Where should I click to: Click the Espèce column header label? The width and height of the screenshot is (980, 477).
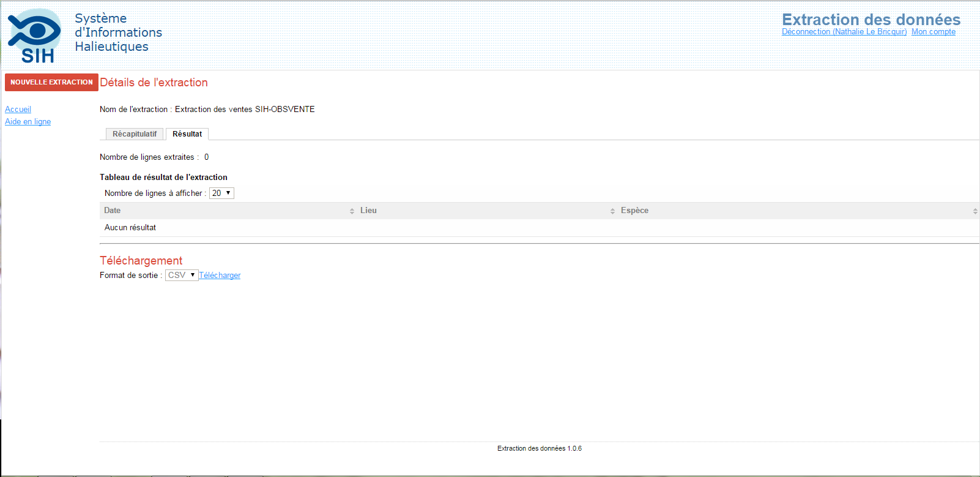(634, 211)
